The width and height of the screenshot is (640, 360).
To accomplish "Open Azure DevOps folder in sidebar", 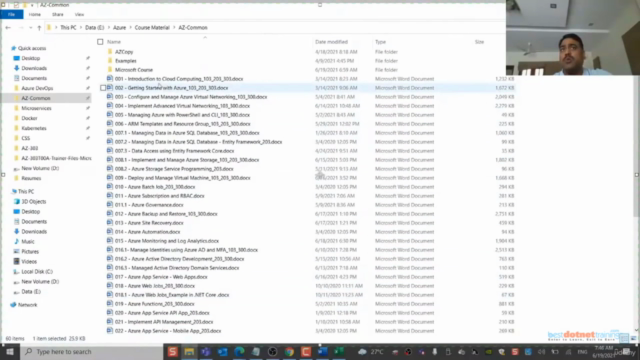I will pyautogui.click(x=37, y=88).
